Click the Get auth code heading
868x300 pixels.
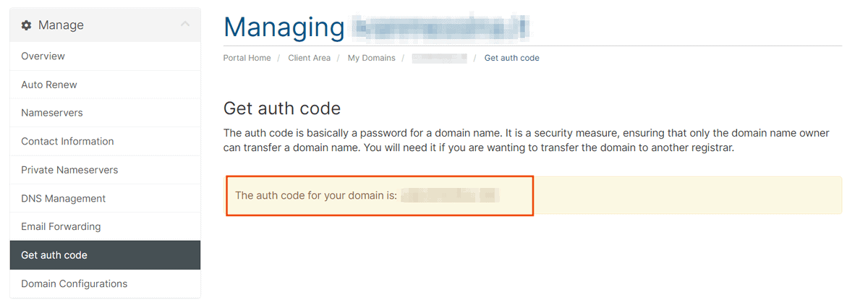[x=282, y=109]
